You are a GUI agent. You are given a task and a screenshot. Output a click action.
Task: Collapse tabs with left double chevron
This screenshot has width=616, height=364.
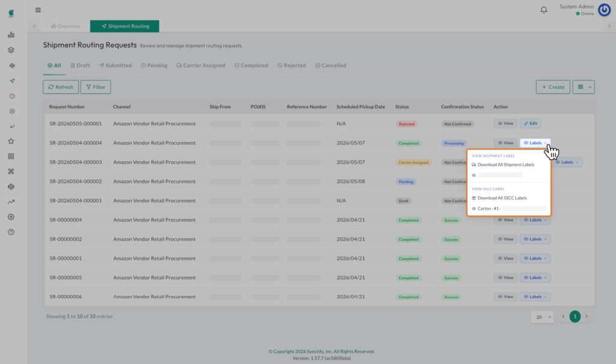pyautogui.click(x=34, y=26)
